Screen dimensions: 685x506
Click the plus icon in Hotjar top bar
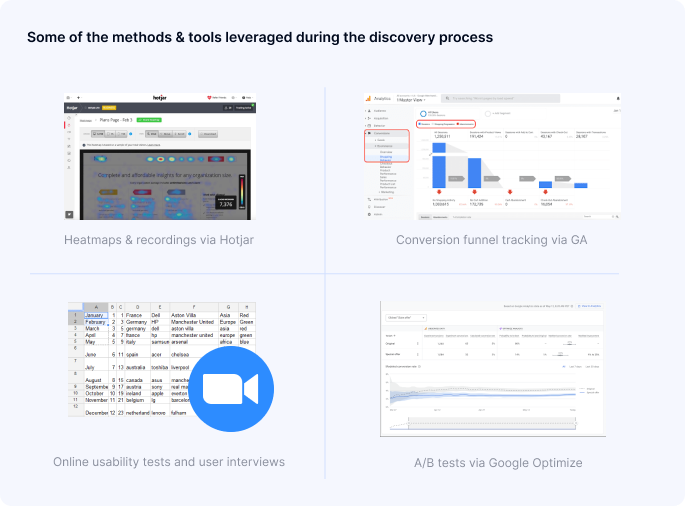point(79,97)
